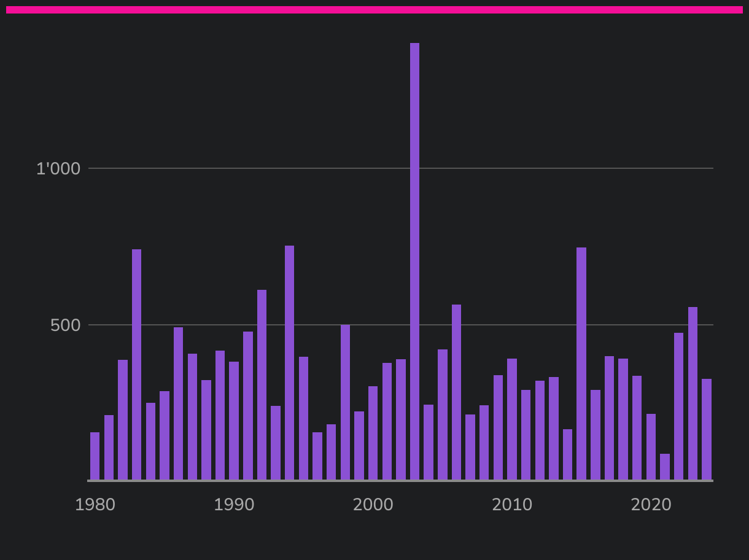Click the 2006 bar above 500
Screen dimensions: 749x560
click(456, 392)
